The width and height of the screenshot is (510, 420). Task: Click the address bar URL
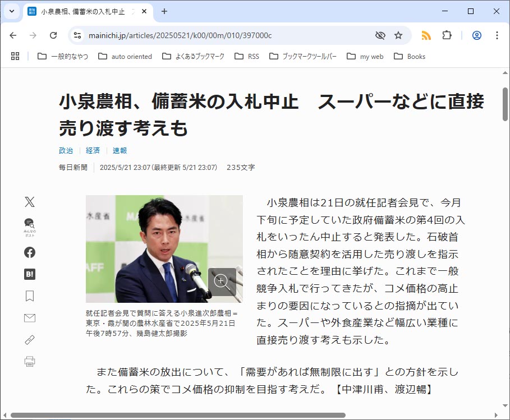pos(180,35)
